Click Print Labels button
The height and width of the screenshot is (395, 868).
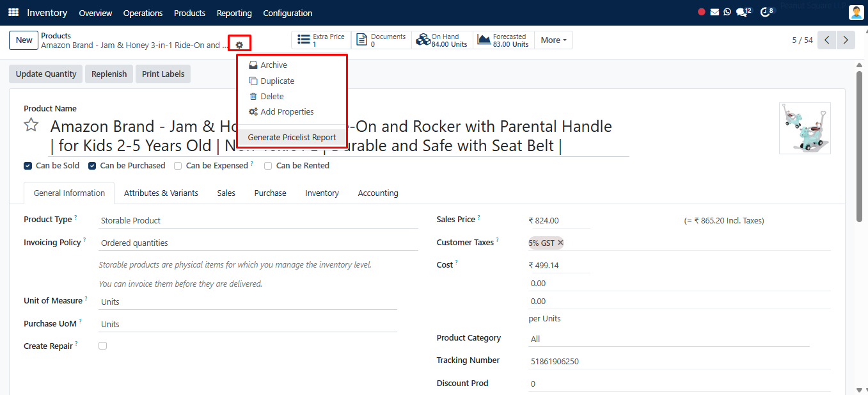(x=163, y=74)
